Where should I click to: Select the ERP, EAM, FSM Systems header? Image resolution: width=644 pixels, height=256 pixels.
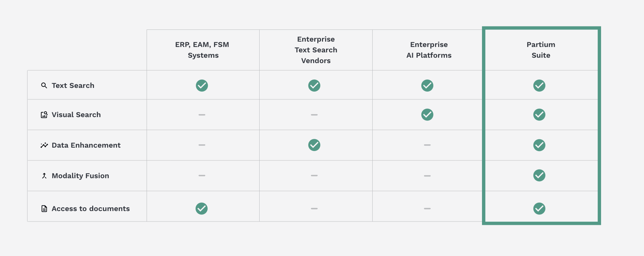203,50
